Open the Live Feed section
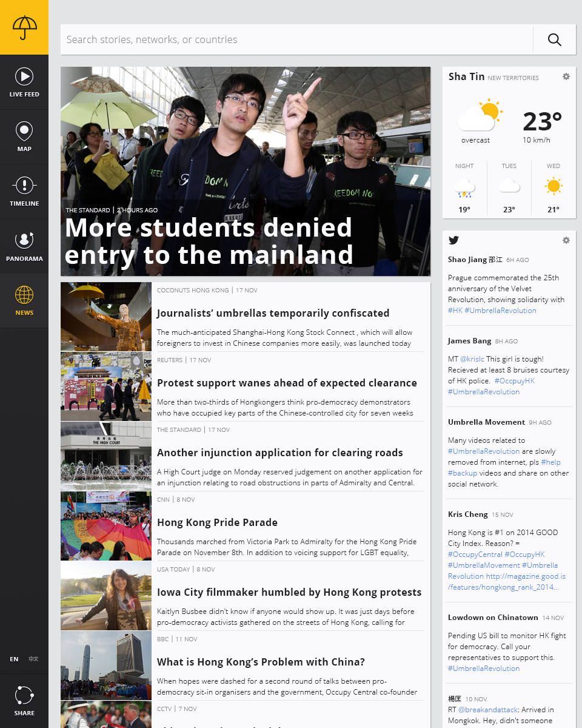582x728 pixels. tap(24, 82)
